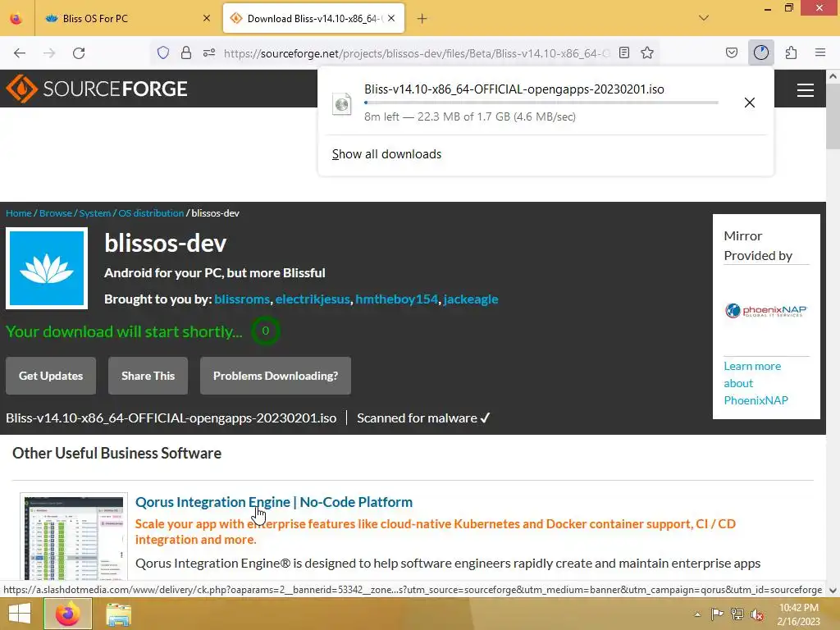The width and height of the screenshot is (840, 630).
Task: Click the countdown timer circle
Action: pos(265,331)
